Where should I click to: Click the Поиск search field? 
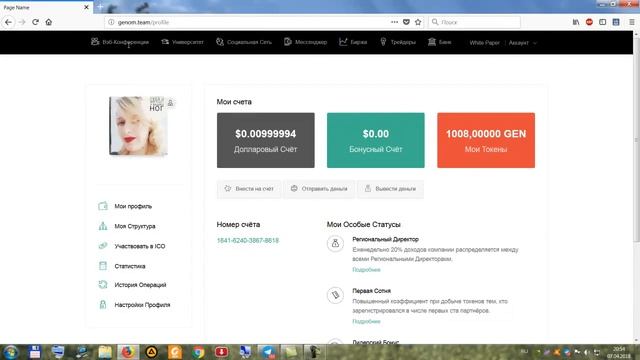click(x=475, y=22)
